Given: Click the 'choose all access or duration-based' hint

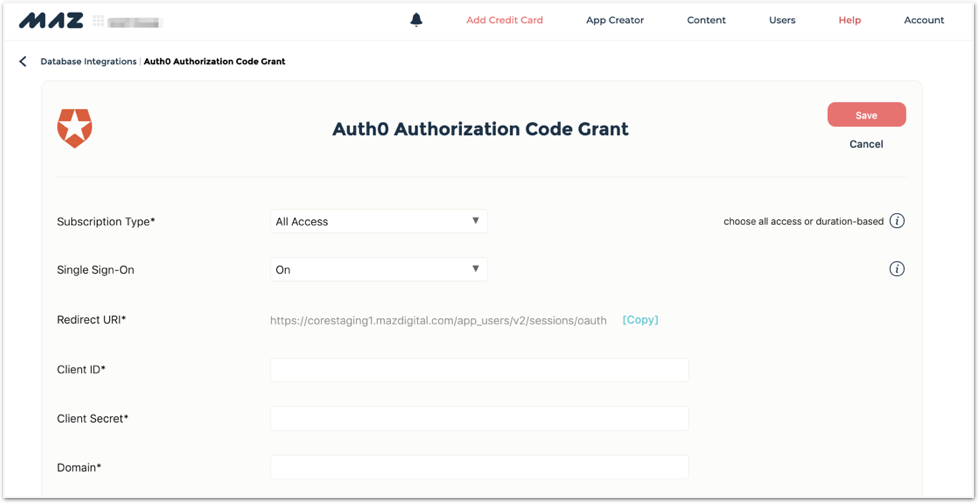Looking at the screenshot, I should 804,221.
